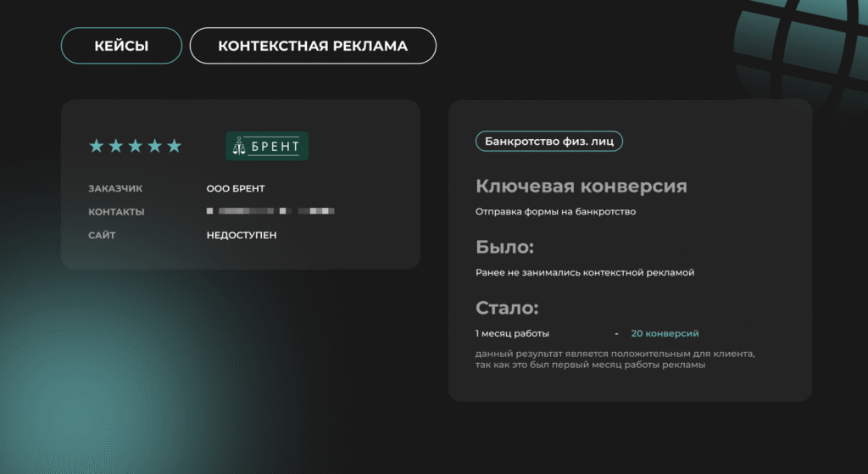The height and width of the screenshot is (474, 868).
Task: Select the fifth rating star
Action: click(175, 146)
